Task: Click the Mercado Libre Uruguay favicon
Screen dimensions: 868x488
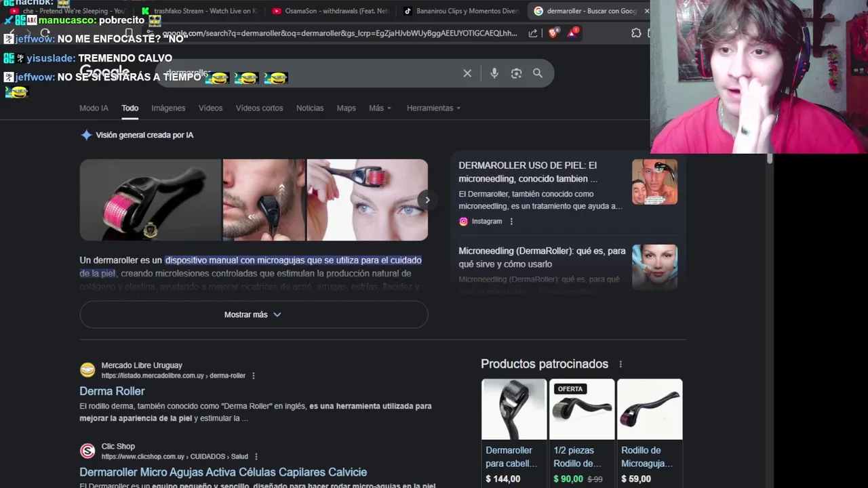Action: (x=87, y=370)
